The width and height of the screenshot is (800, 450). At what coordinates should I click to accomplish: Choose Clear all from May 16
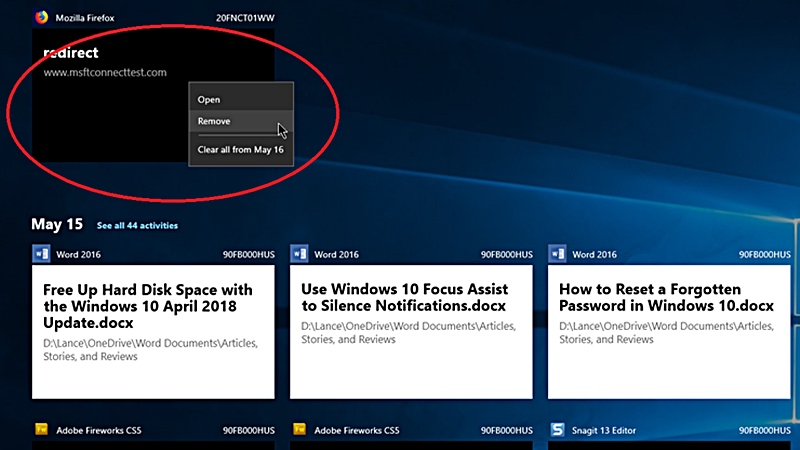click(x=240, y=149)
